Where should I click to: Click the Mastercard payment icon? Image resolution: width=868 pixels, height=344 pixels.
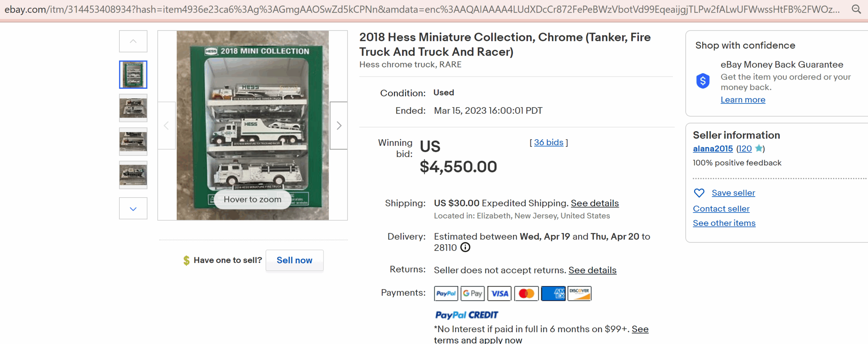(x=526, y=294)
